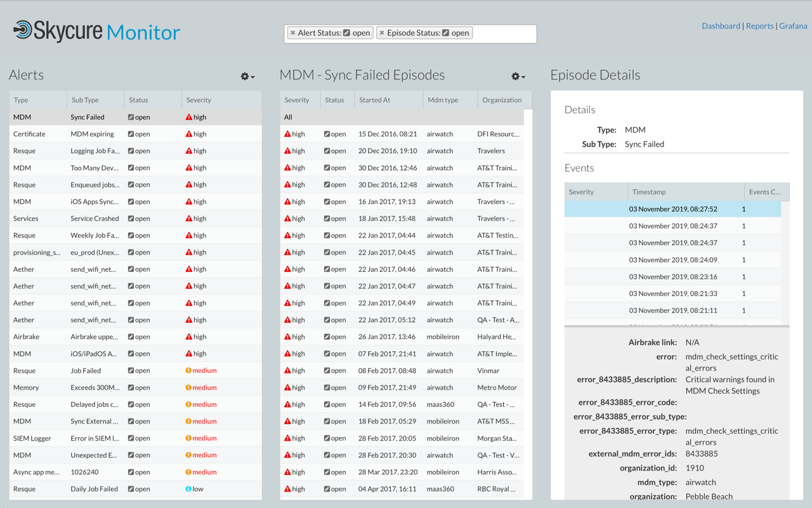Toggle the open checkbox on the Service Crashed alert row
Viewport: 812px width, 508px height.
click(x=132, y=218)
